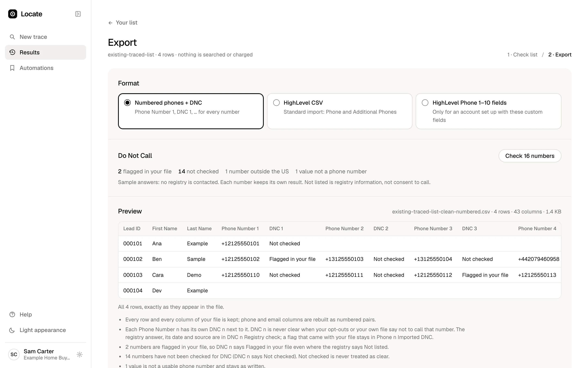Click 14 not checked summary
Viewport: 588px width, 368px height.
198,171
